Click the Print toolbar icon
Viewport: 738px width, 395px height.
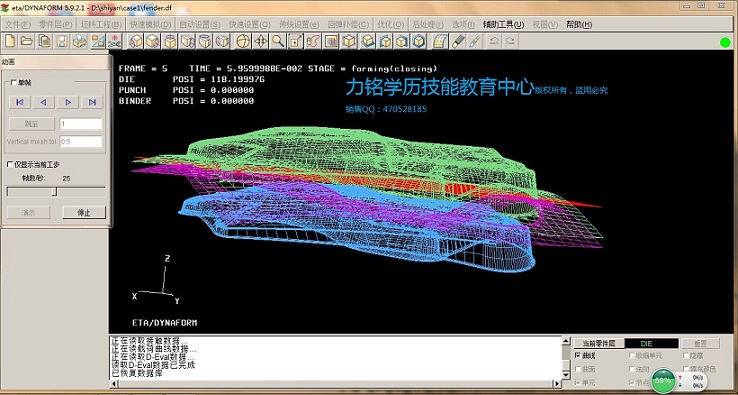coord(80,41)
